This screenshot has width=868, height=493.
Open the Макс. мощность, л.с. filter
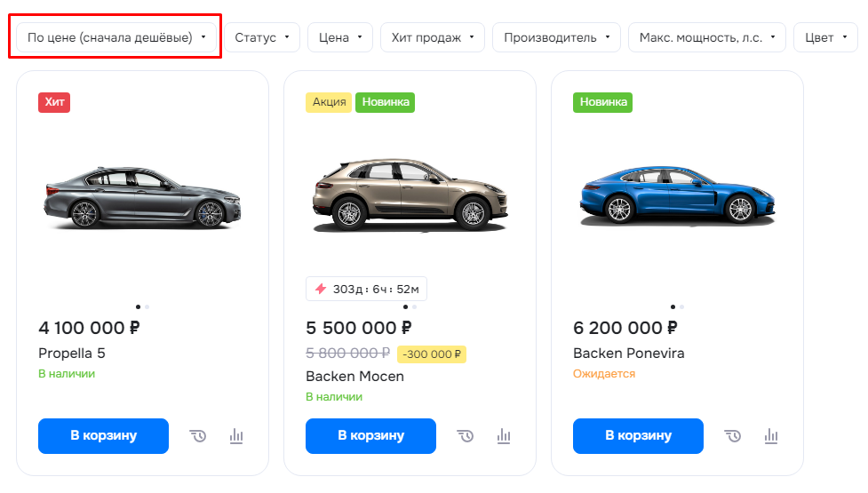[707, 37]
